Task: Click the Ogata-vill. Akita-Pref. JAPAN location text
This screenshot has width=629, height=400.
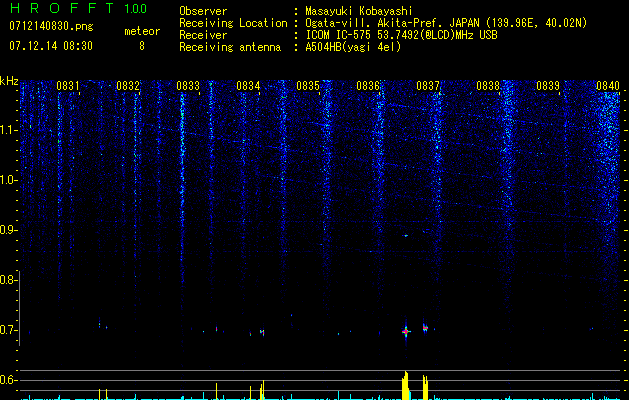Action: 446,23
